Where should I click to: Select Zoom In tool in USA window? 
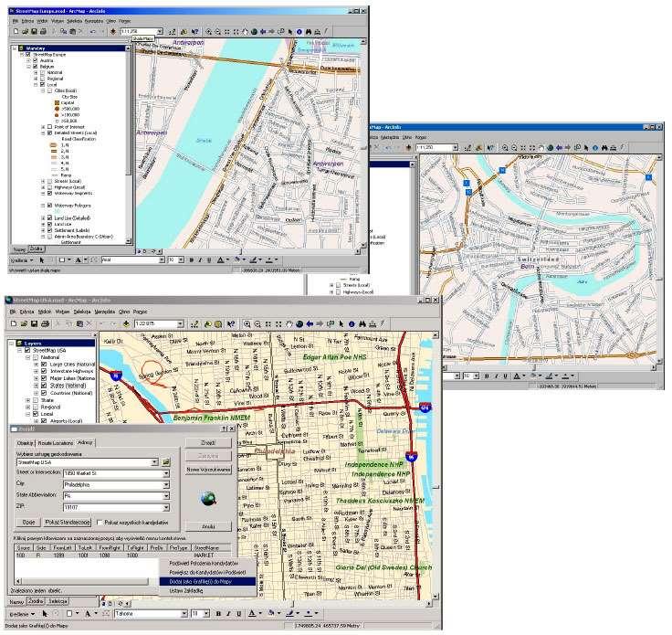247,324
